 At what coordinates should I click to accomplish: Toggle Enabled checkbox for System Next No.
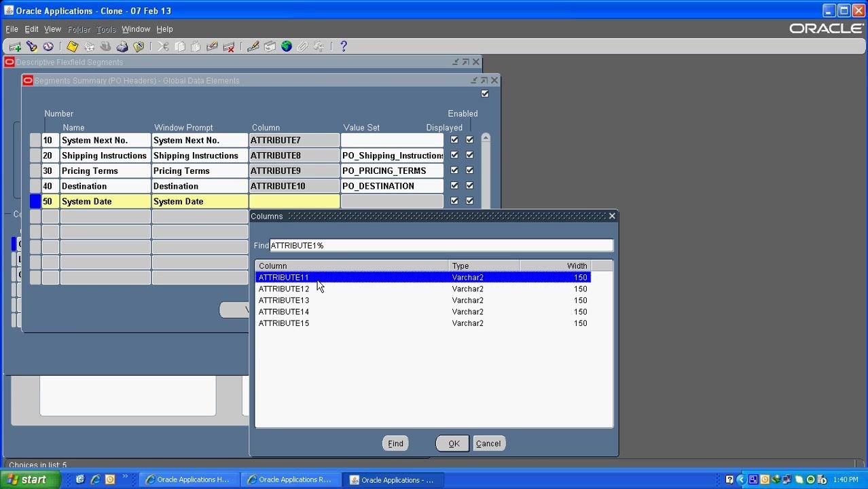[469, 140]
